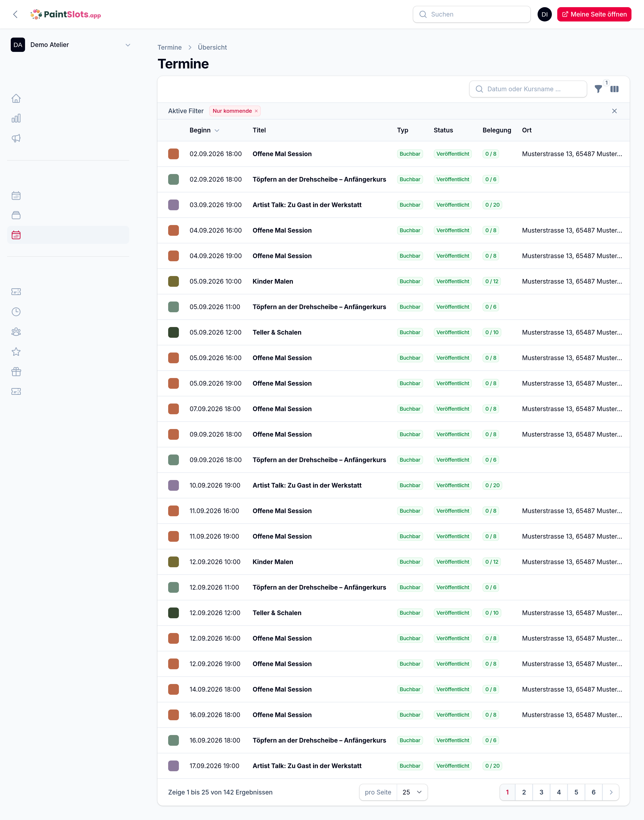Screen dimensions: 644x820
Task: Click Buchbar badge on 14.09.2026 row
Action: point(410,690)
